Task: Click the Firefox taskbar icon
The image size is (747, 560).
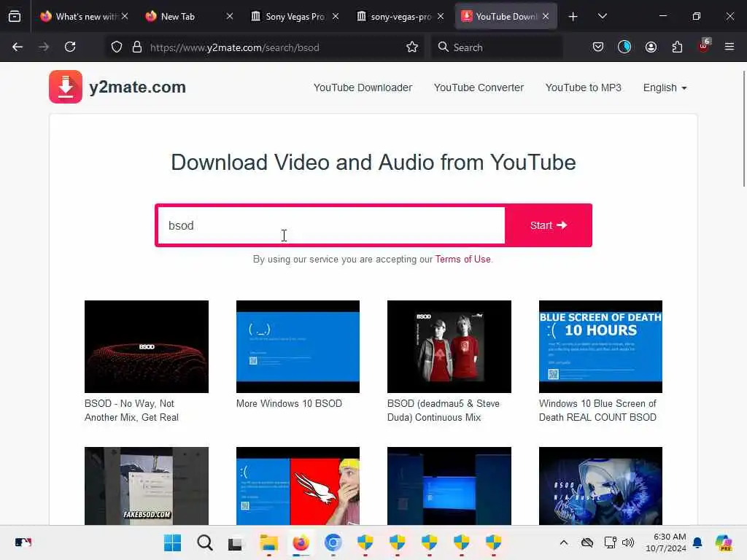Action: (301, 542)
